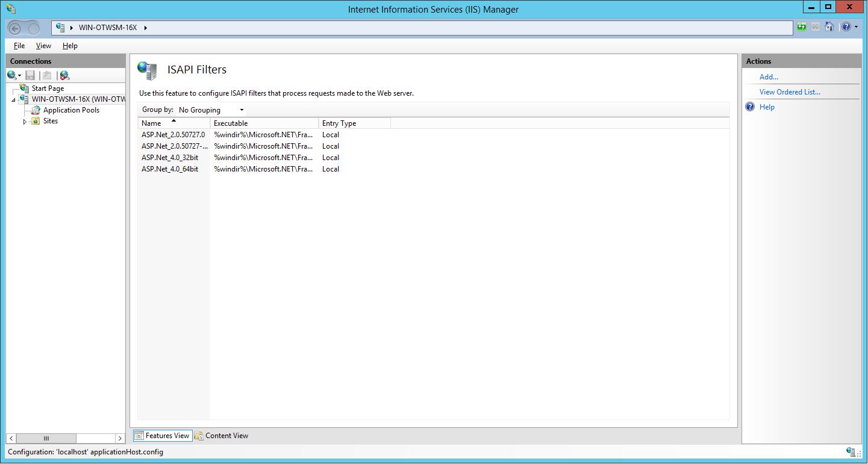868x464 pixels.
Task: Click the Start Page tree icon
Action: pyautogui.click(x=24, y=88)
